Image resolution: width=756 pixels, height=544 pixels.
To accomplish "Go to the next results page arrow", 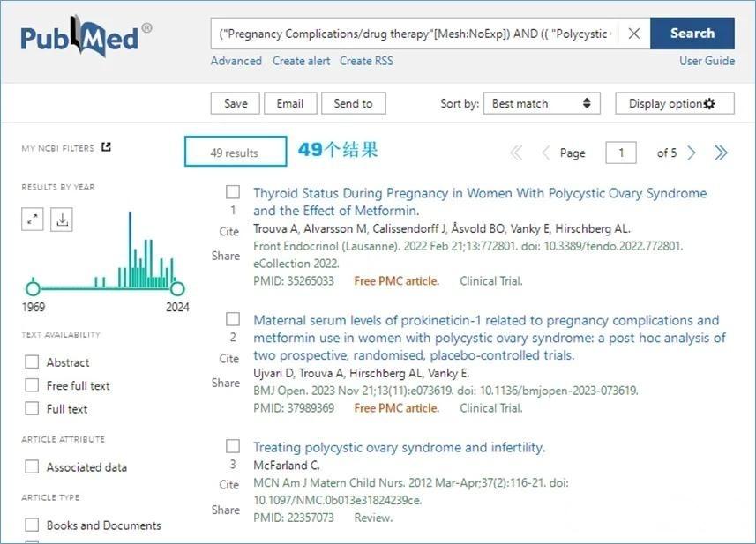I will coord(692,153).
